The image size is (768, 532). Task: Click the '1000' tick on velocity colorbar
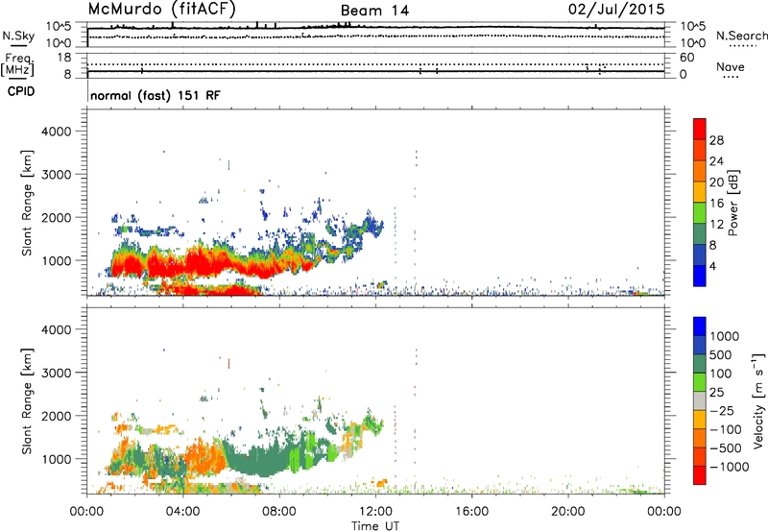point(725,336)
